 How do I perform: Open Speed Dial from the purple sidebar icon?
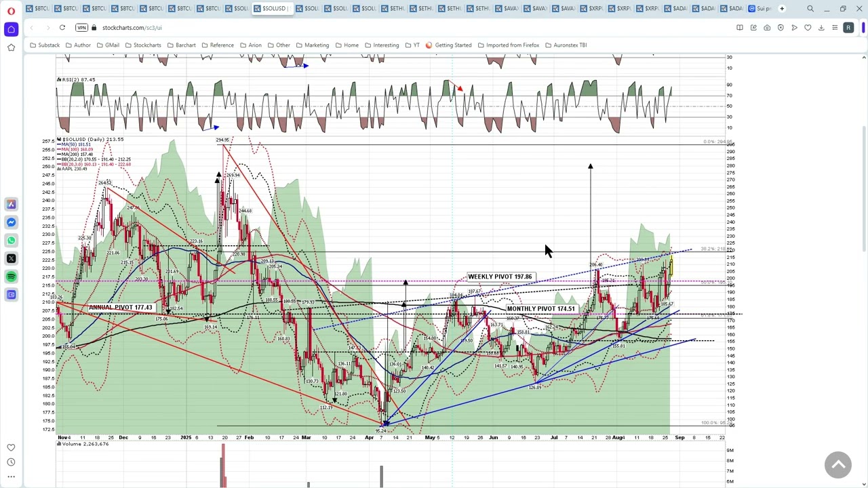click(11, 29)
